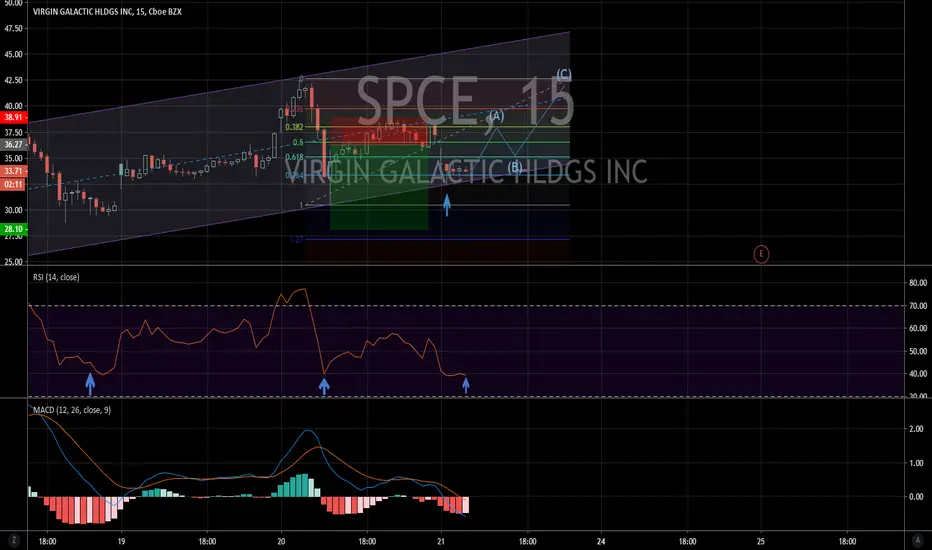Click the 70.00 RSI overbought scale value

(x=918, y=306)
